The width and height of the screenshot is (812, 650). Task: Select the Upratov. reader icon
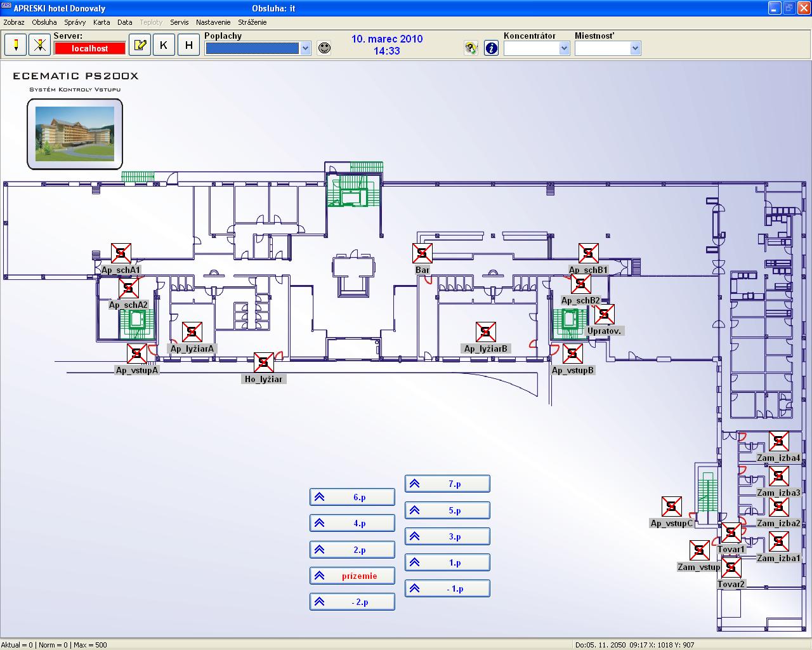605,314
